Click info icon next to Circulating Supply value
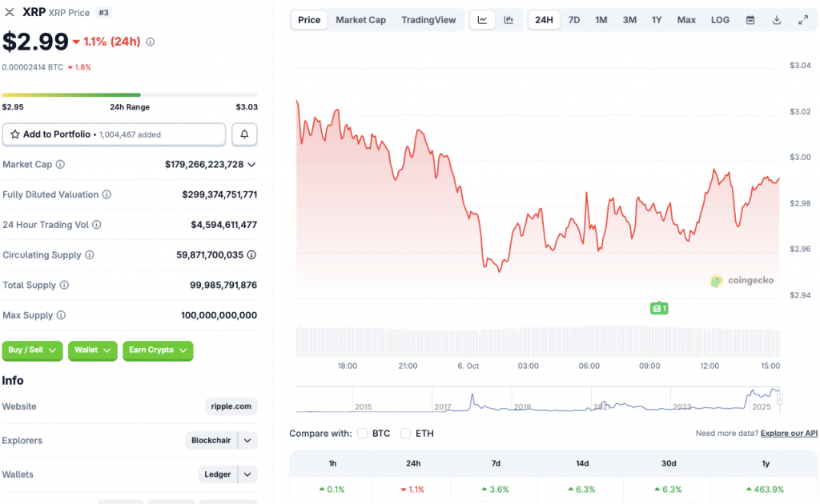Viewport: 820px width, 504px height. [251, 255]
